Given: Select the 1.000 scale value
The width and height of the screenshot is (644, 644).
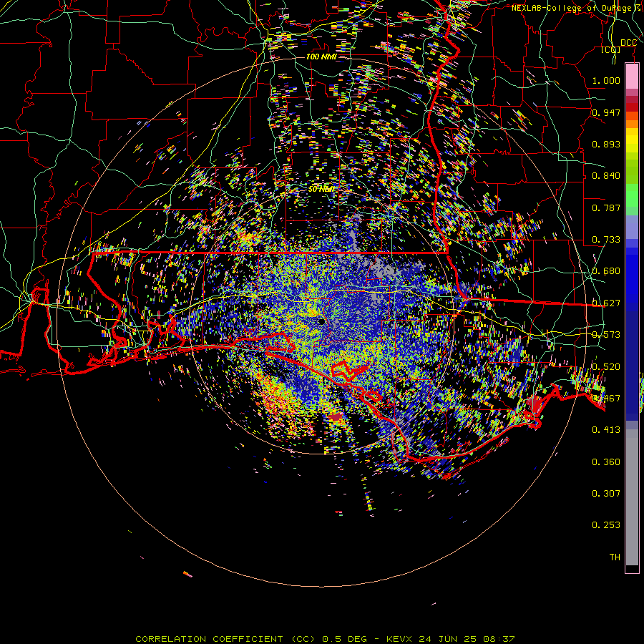Looking at the screenshot, I should 606,80.
